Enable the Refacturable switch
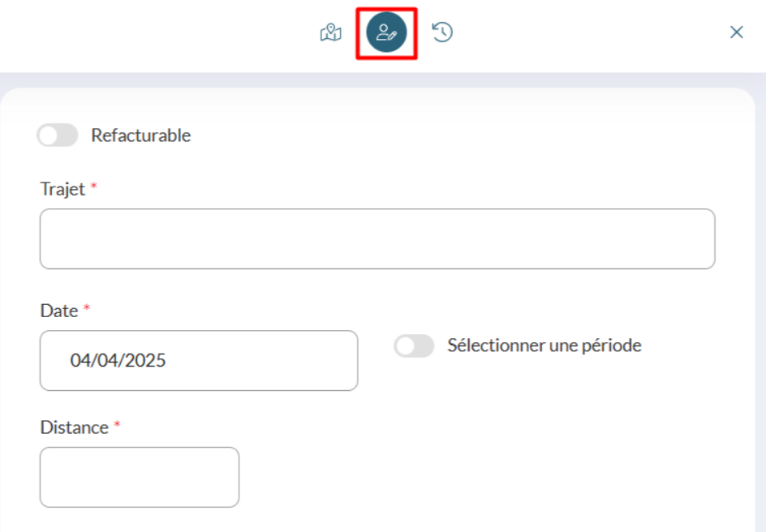The image size is (766, 532). pyautogui.click(x=58, y=135)
